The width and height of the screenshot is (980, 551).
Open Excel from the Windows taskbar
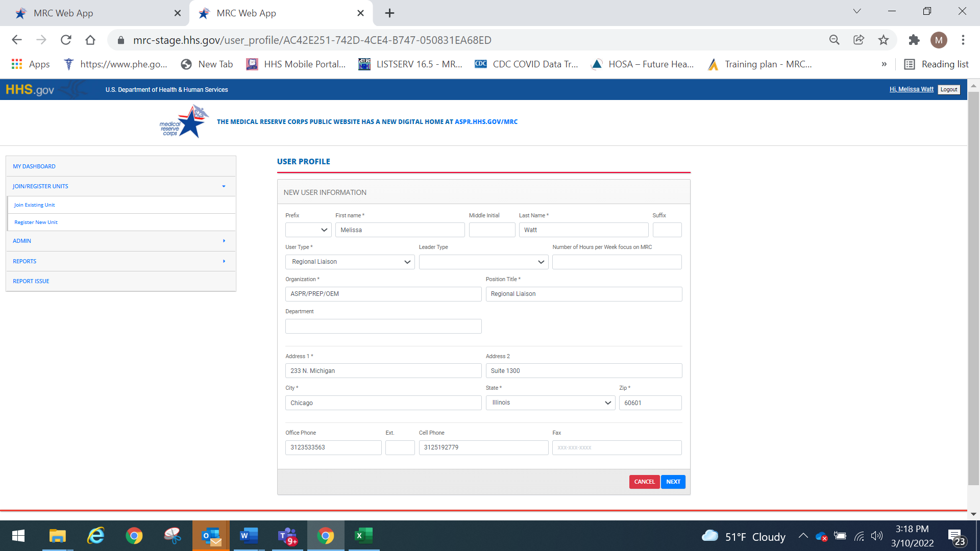363,536
